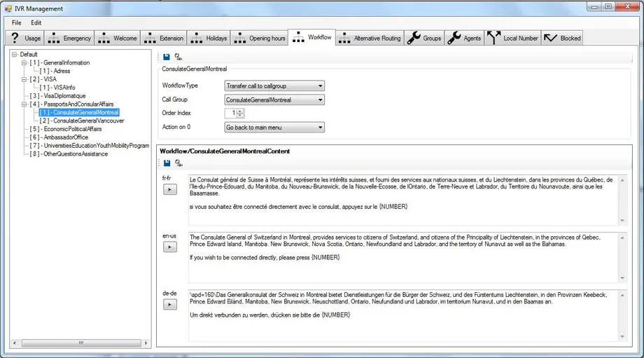Screen dimensions: 644x358
Task: Switch to the Agents tab
Action: 464,39
